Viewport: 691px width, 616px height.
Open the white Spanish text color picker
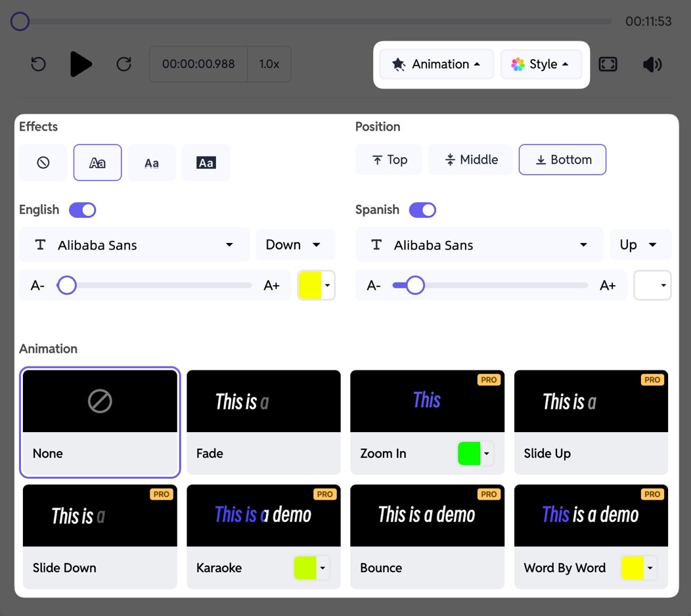[652, 286]
